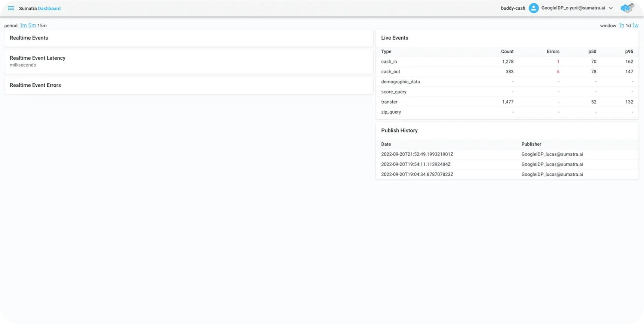Set period to 5m
Viewport: 644px width, 324px height.
[32, 25]
